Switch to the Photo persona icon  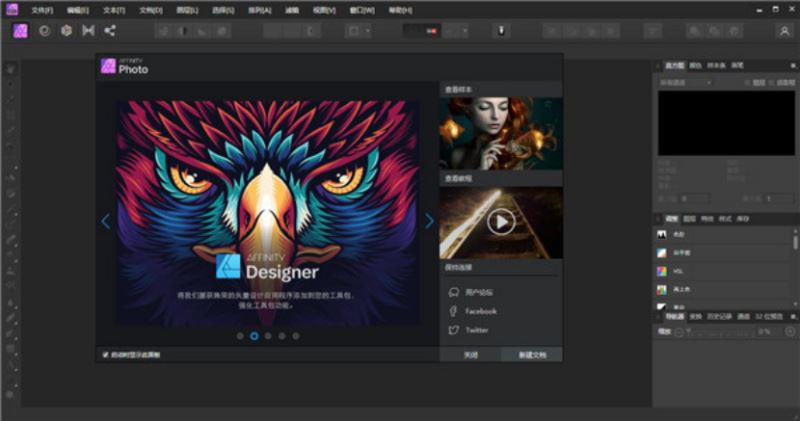click(20, 31)
